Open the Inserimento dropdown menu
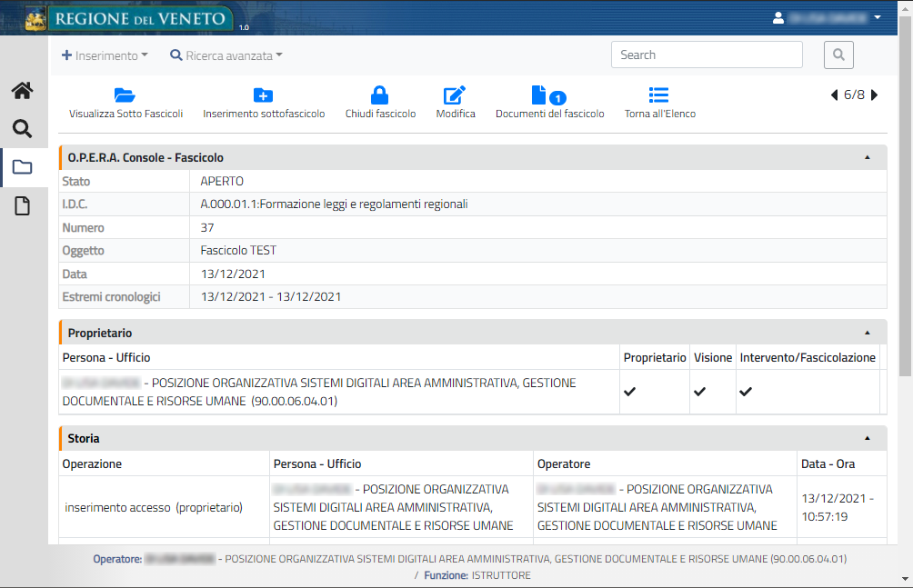Image resolution: width=913 pixels, height=588 pixels. pos(105,55)
